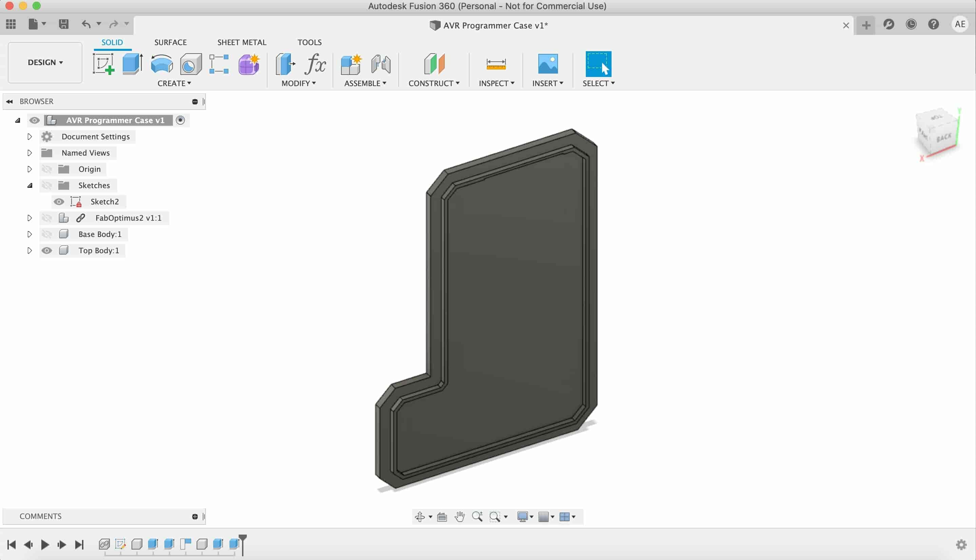
Task: Expand FabOptimus2 v1:1 node
Action: 29,218
